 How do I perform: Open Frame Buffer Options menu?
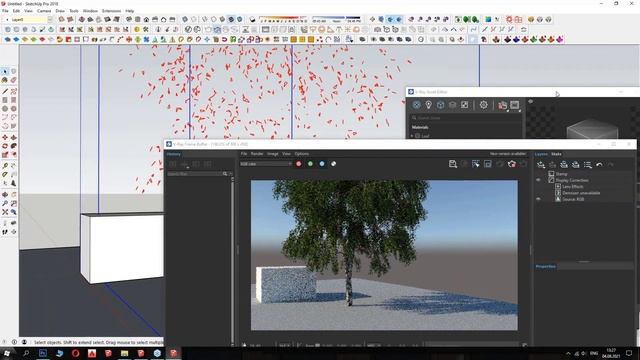[x=302, y=153]
